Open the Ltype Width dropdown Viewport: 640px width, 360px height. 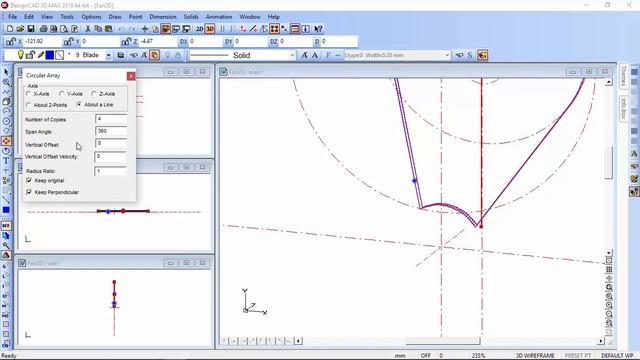point(447,55)
